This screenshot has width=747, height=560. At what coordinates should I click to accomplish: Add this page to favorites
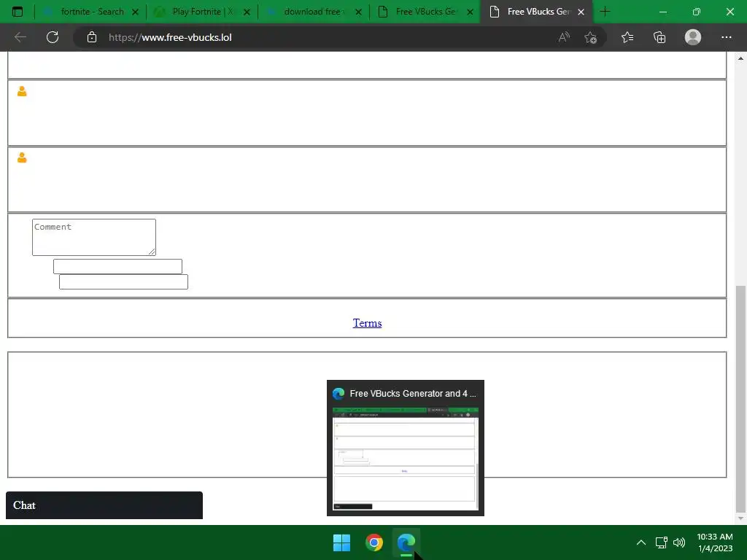(591, 37)
